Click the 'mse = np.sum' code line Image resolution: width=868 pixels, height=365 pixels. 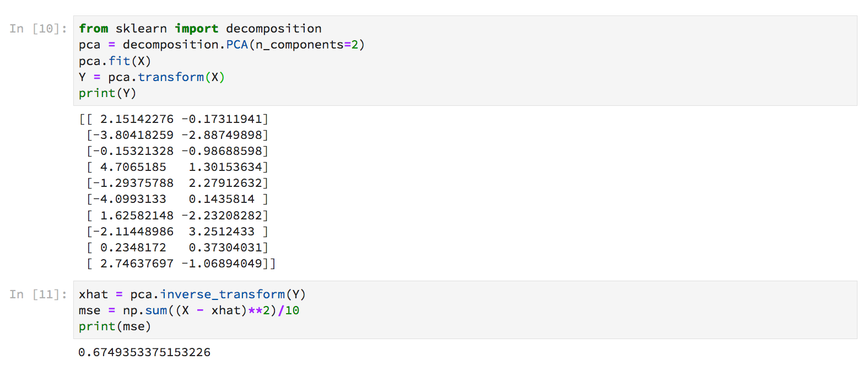pos(189,310)
